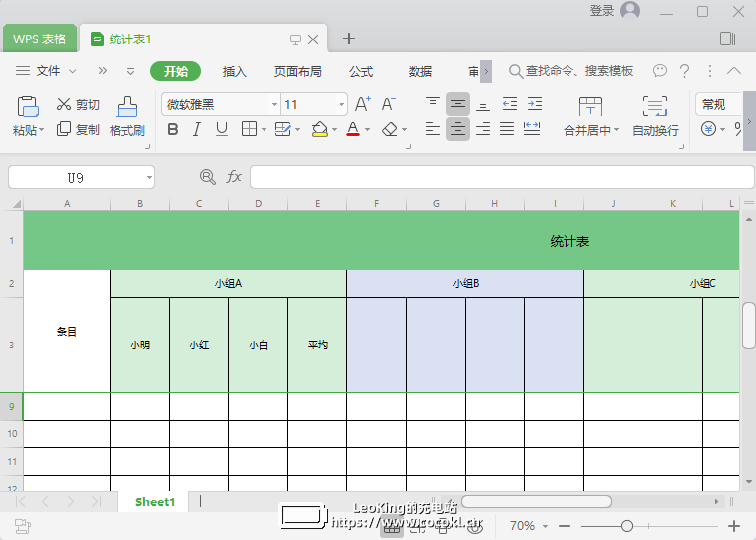Switch to the 插入 tab
This screenshot has width=756, height=540.
point(234,71)
